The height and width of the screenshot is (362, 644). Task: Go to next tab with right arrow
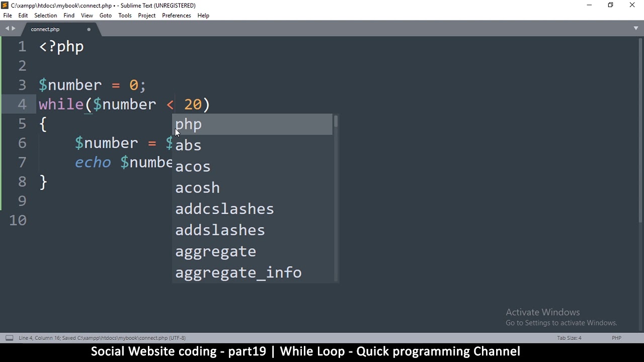click(x=14, y=29)
